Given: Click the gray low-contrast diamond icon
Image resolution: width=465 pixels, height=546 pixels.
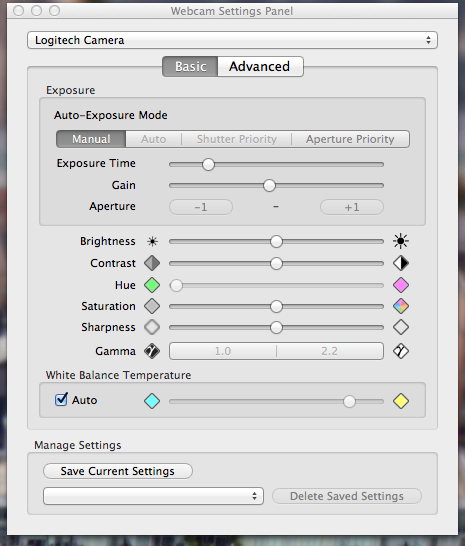Looking at the screenshot, I should pyautogui.click(x=152, y=263).
